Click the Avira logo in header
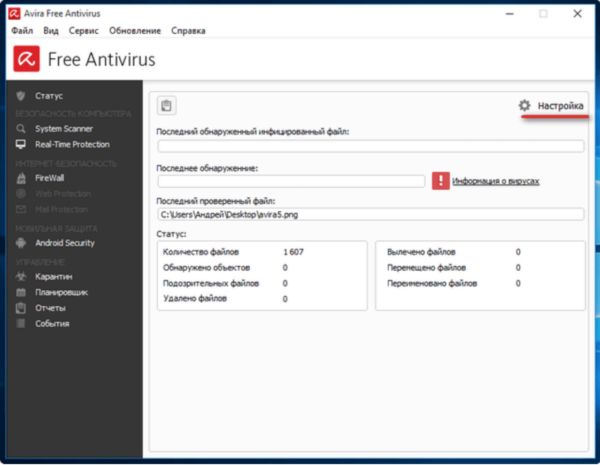600x465 pixels. [x=26, y=59]
